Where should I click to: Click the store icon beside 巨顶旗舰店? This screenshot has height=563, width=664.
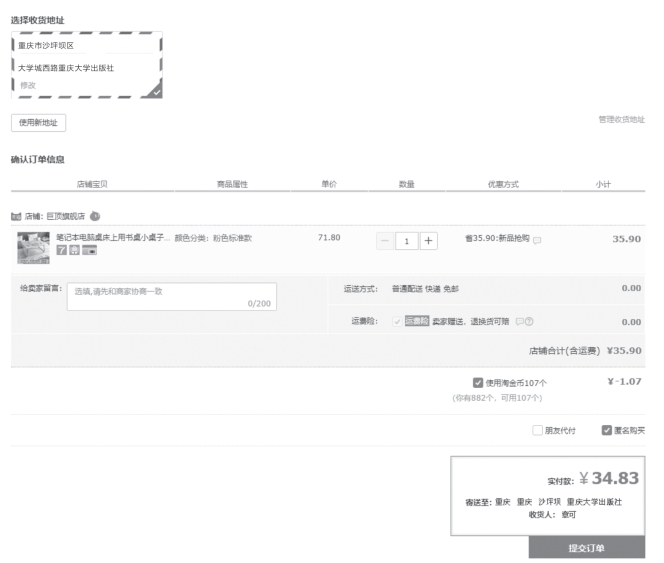pyautogui.click(x=16, y=216)
